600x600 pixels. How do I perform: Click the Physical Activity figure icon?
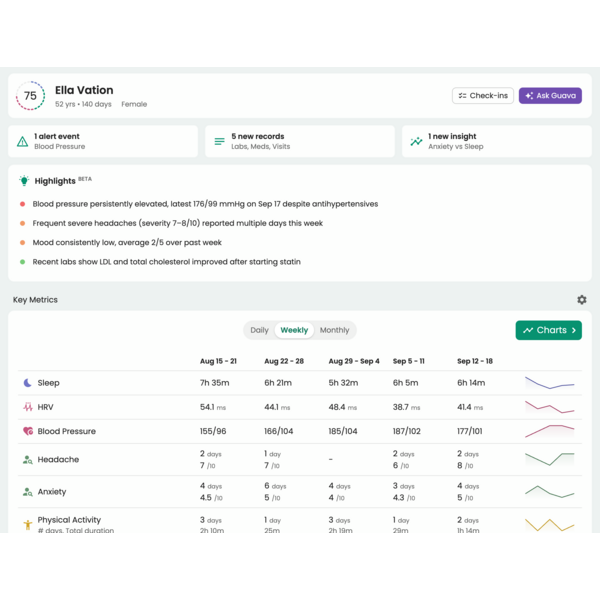28,524
